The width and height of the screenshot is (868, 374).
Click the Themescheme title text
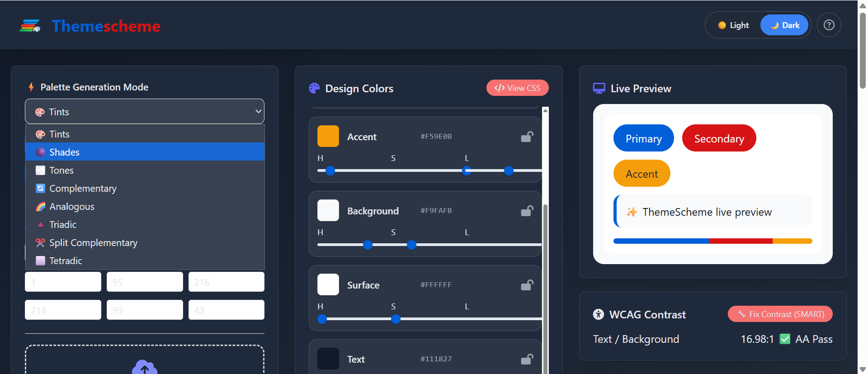point(106,26)
